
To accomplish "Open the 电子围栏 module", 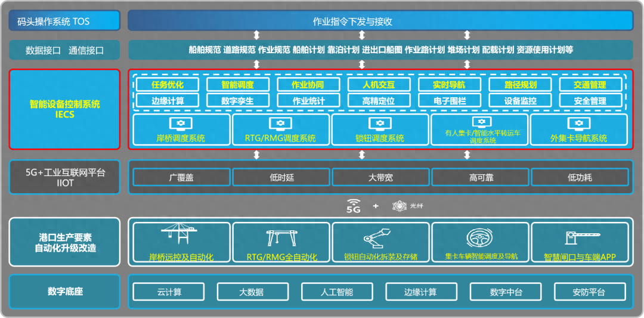I will 449,101.
